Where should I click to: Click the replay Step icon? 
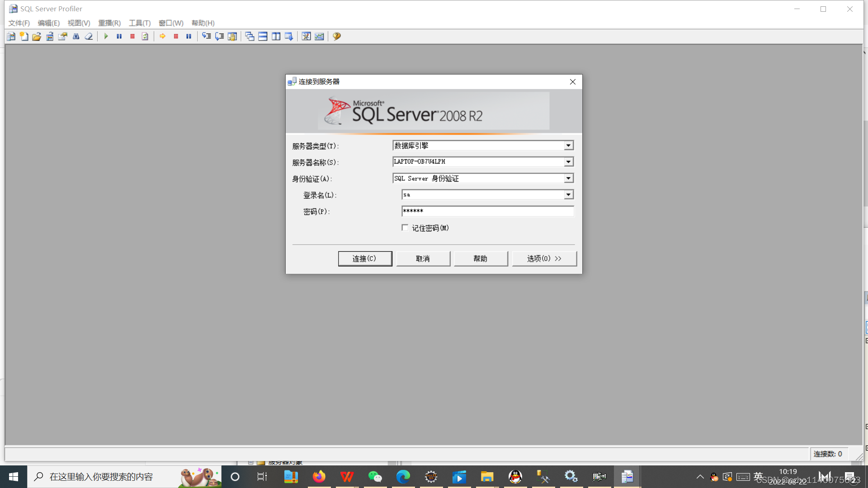pos(206,37)
